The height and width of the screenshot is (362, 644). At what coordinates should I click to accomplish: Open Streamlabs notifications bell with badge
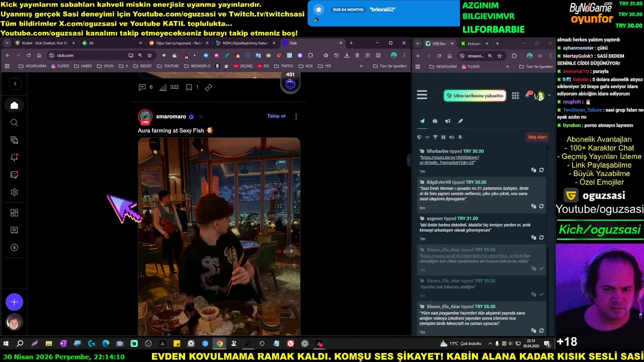pos(528,95)
